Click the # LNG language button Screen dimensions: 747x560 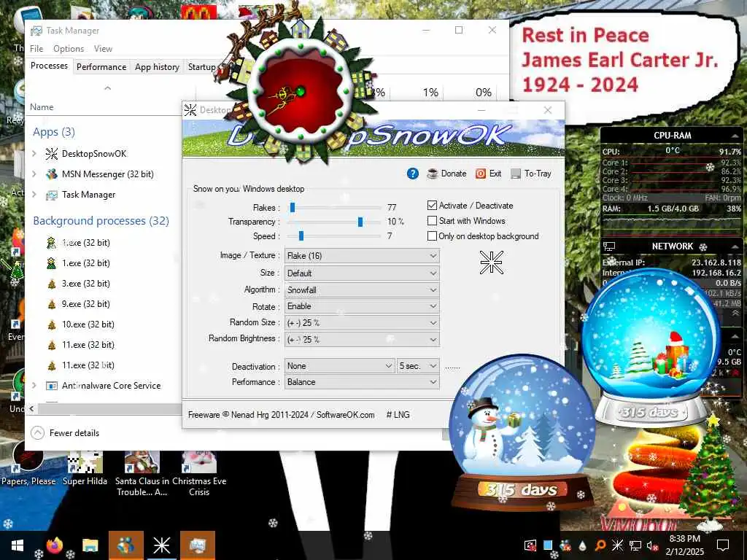(x=398, y=415)
